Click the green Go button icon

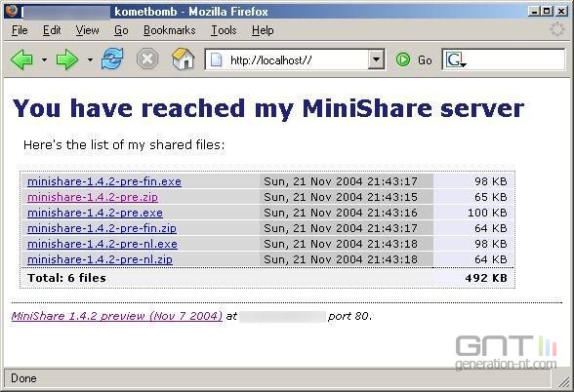pyautogui.click(x=403, y=59)
